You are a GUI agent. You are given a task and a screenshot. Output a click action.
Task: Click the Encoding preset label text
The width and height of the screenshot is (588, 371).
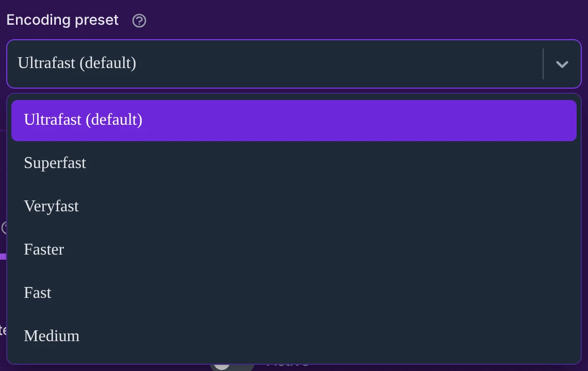click(x=62, y=20)
